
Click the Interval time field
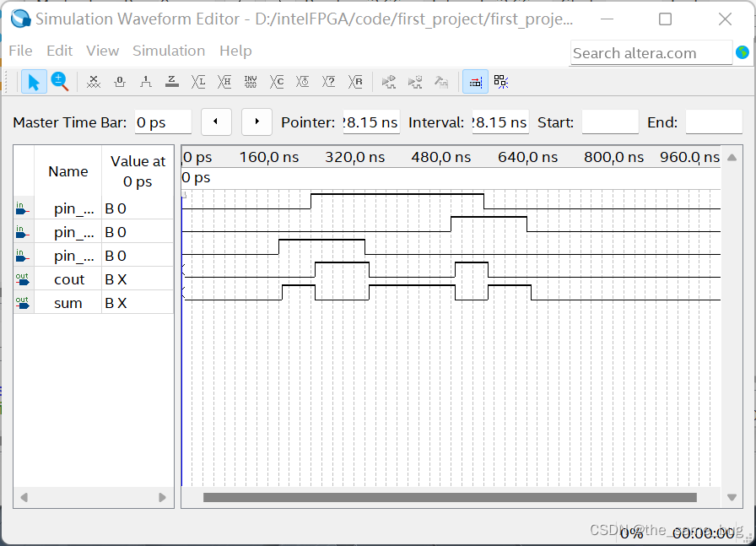pos(500,122)
